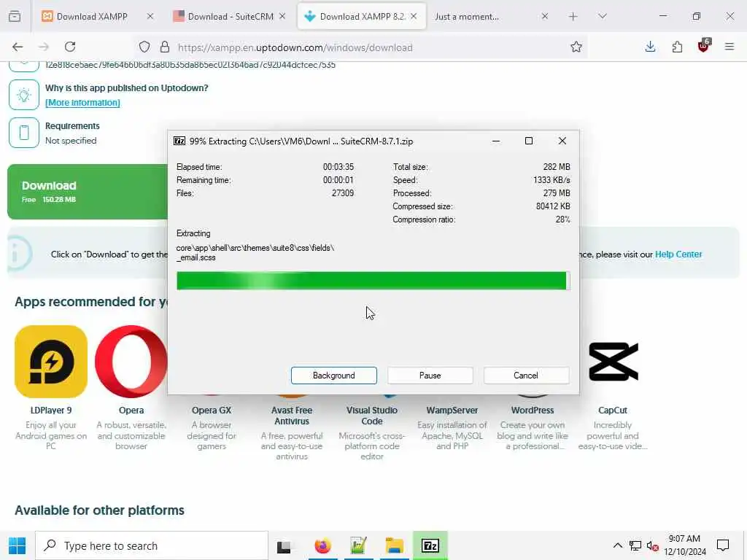Open the Opera app icon

[x=131, y=362]
